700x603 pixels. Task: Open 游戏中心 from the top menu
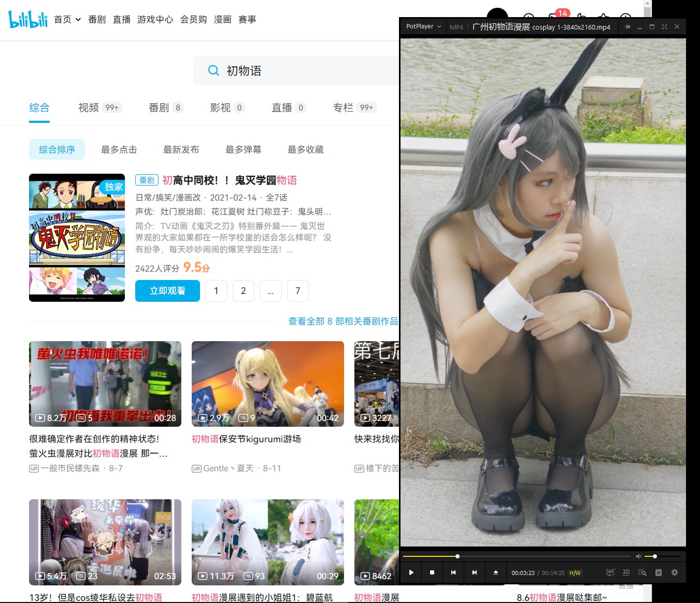coord(155,19)
